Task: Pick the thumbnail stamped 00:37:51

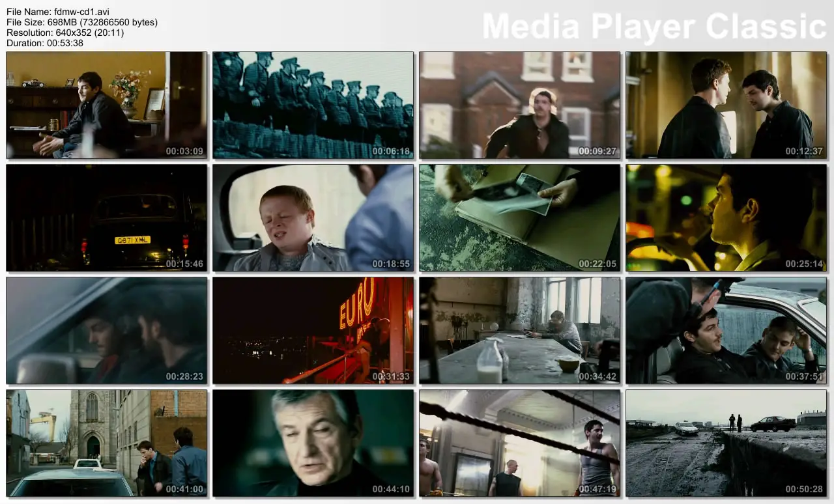Action: click(x=726, y=330)
